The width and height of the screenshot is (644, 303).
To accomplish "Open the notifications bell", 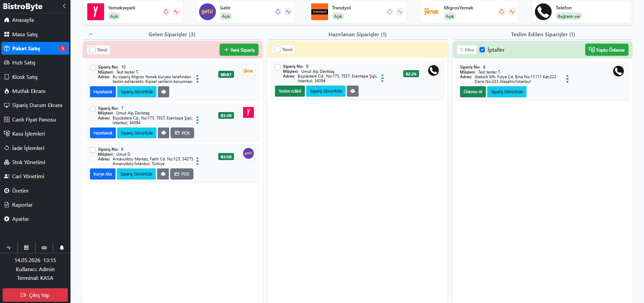I will [x=62, y=248].
